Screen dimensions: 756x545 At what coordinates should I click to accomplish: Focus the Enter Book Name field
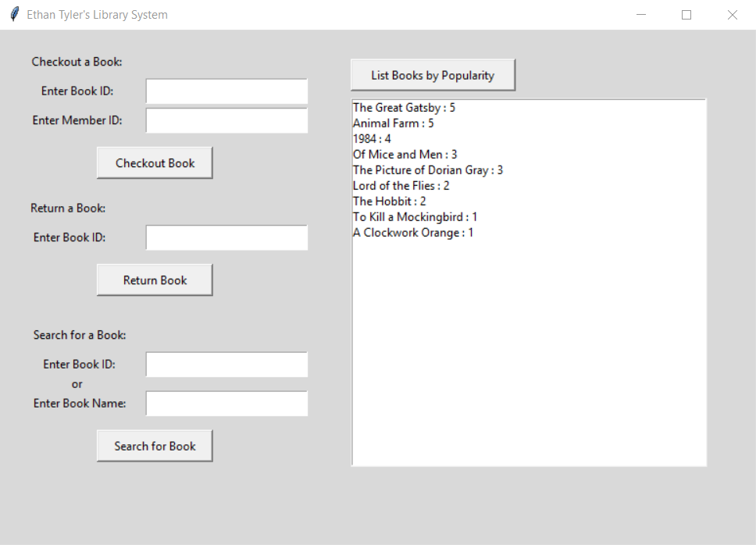coord(226,404)
